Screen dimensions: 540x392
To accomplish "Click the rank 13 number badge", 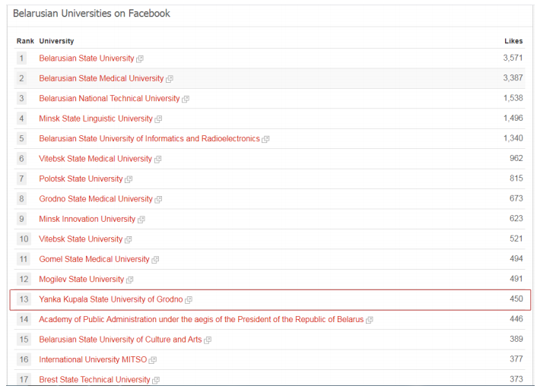I will 24,299.
